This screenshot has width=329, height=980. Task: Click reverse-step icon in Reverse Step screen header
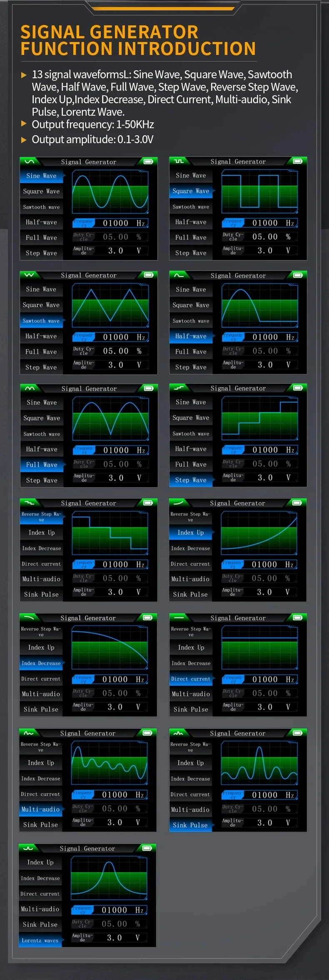tap(29, 503)
